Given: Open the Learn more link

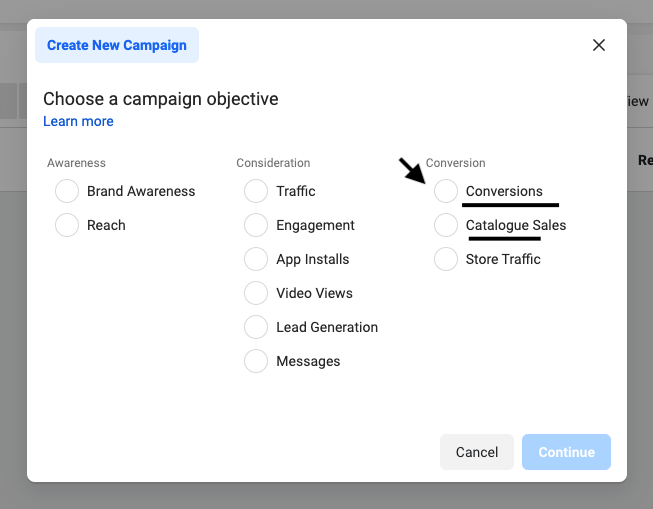Looking at the screenshot, I should coord(78,121).
